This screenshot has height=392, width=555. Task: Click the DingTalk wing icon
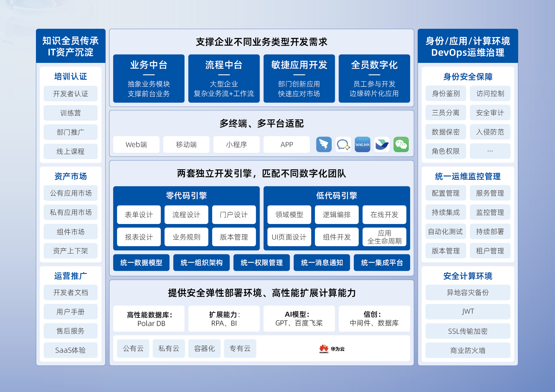click(324, 144)
